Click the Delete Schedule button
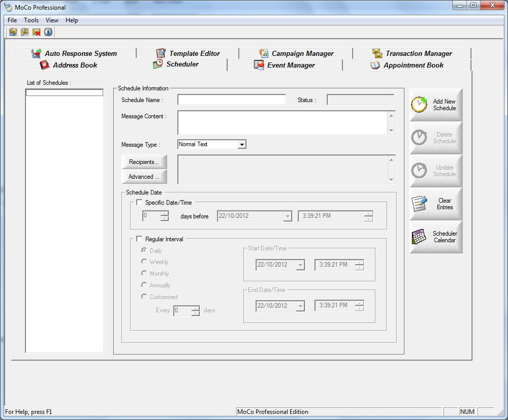508x420 pixels. click(436, 138)
